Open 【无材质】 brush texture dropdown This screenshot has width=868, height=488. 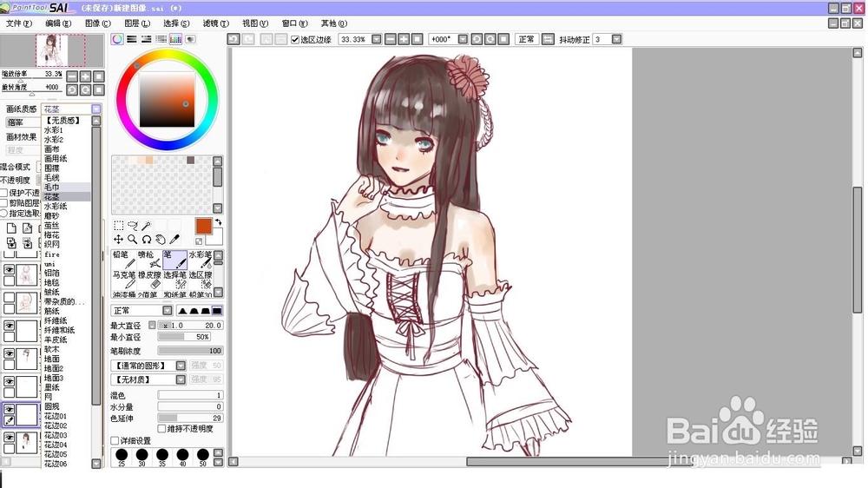pyautogui.click(x=181, y=379)
